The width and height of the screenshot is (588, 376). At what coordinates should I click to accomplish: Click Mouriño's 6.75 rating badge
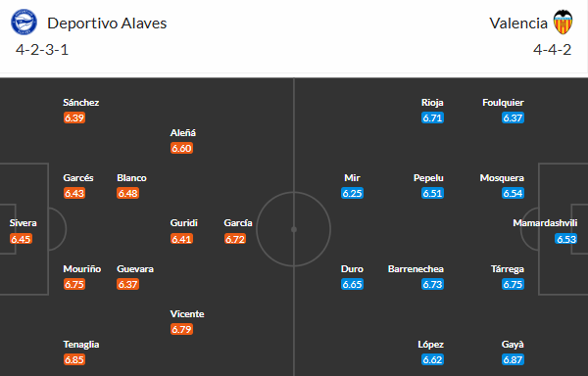(x=74, y=284)
